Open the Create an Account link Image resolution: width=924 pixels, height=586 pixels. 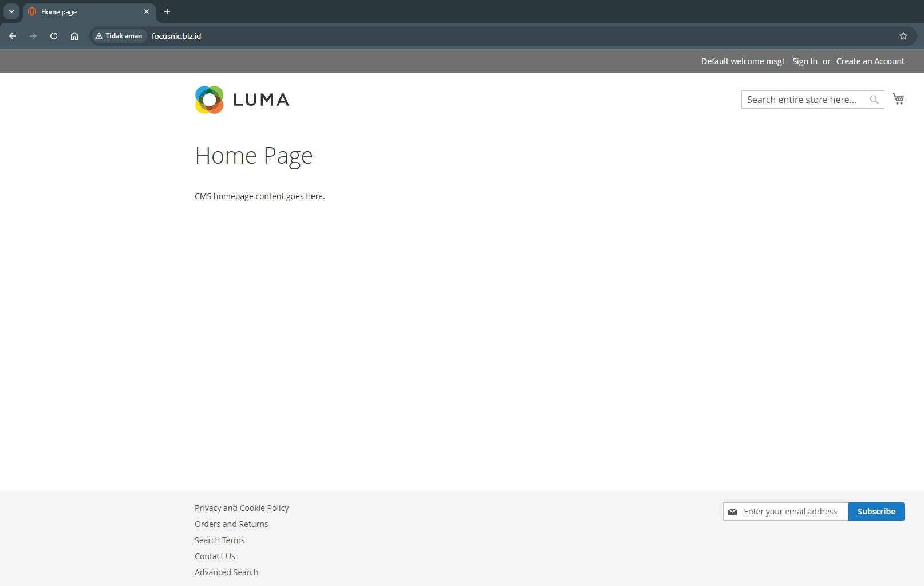(x=870, y=61)
